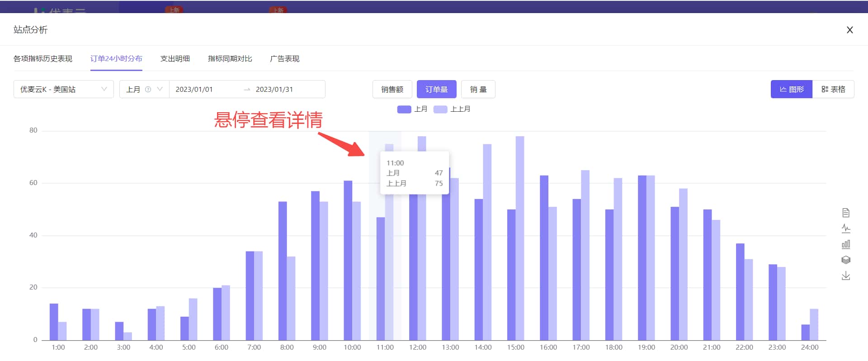Click the 22:00 axis label
Viewport: 868px width, 361px height.
744,347
